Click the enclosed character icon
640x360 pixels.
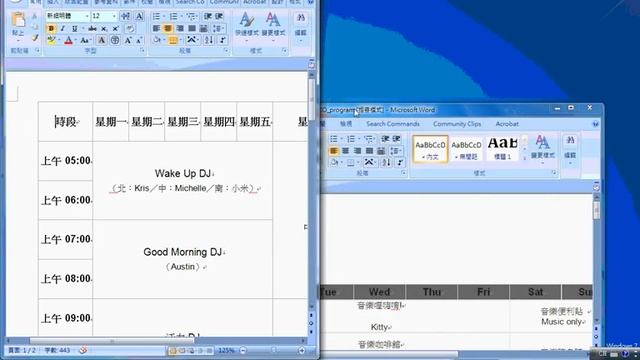(x=115, y=40)
